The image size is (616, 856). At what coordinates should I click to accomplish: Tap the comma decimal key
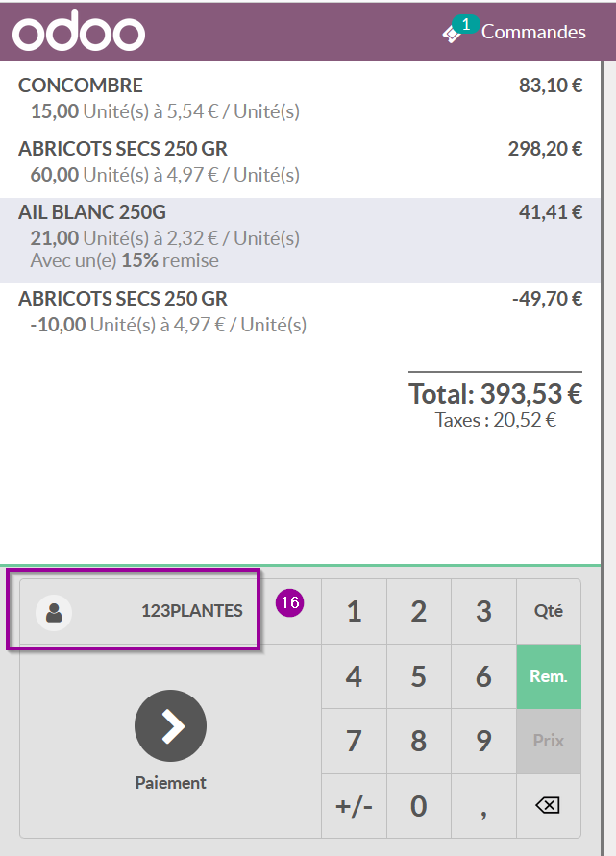483,806
